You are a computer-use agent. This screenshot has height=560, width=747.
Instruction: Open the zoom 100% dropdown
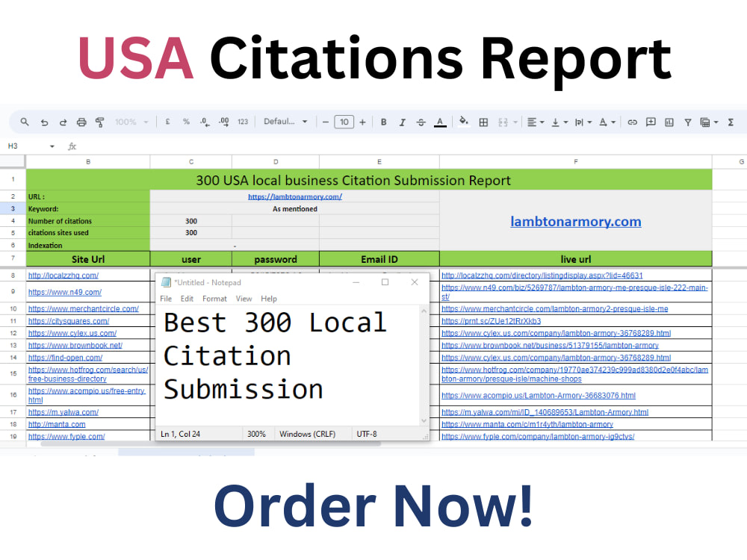pyautogui.click(x=131, y=122)
